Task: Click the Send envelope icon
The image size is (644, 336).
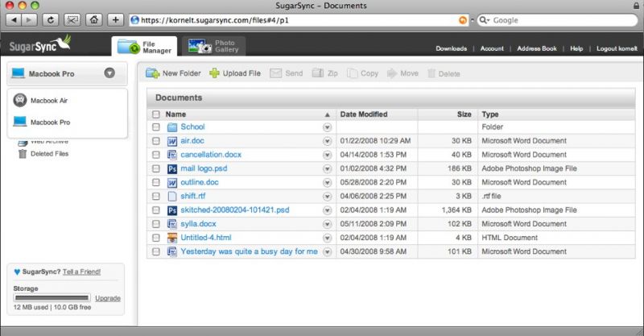Action: (275, 73)
